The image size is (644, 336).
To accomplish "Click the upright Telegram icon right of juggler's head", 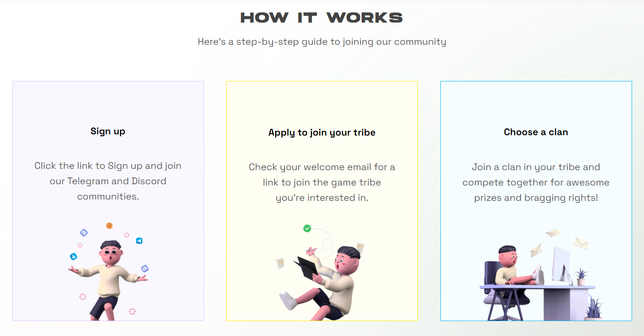I will [139, 241].
